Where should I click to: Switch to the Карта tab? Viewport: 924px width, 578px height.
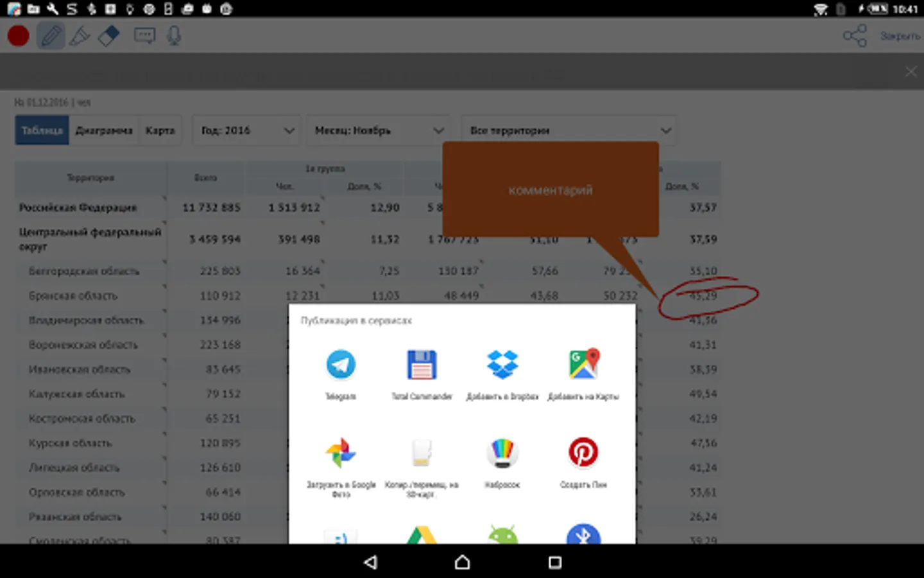pos(160,130)
